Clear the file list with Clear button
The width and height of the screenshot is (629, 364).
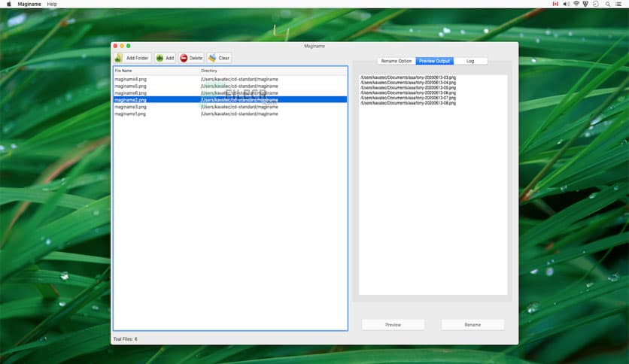click(219, 58)
